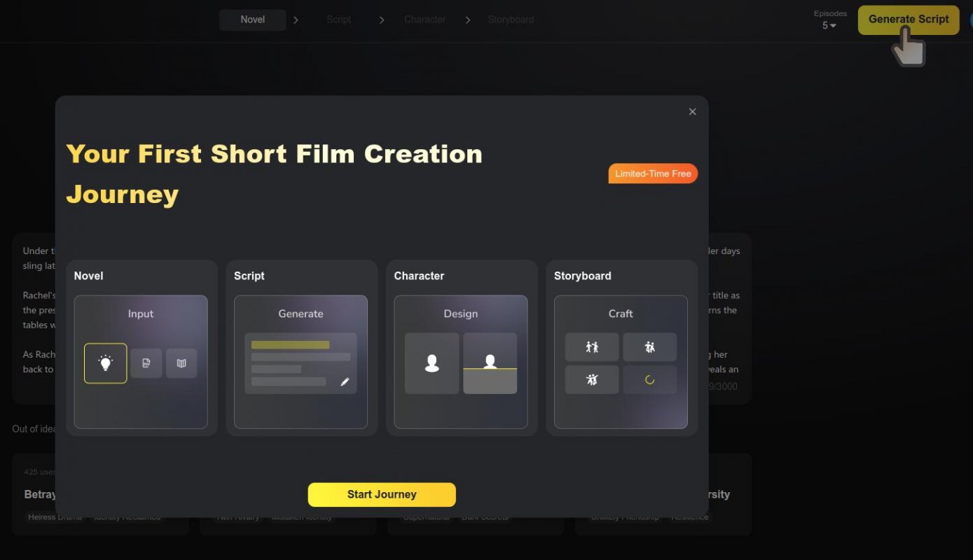Image resolution: width=973 pixels, height=560 pixels.
Task: Switch to the Storyboard step tab
Action: [511, 20]
